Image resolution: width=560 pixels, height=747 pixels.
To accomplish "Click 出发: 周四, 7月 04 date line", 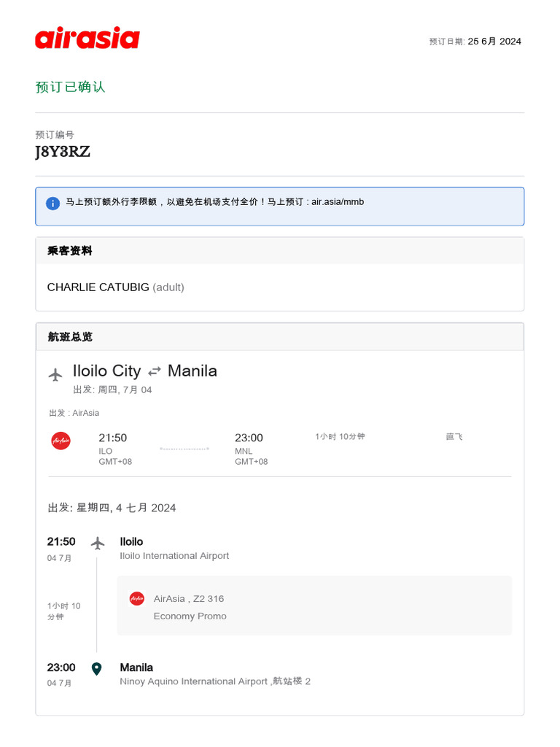I will 112,390.
